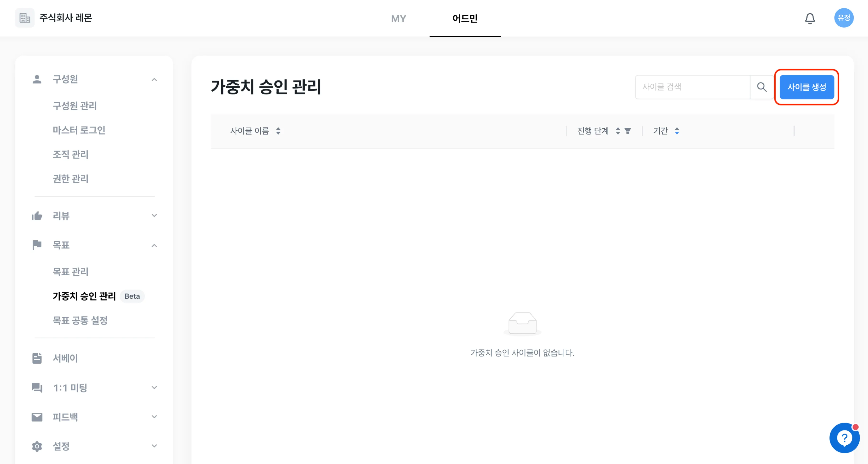Expand the 1:1 미팅 section chevron
This screenshot has width=868, height=464.
(x=154, y=388)
